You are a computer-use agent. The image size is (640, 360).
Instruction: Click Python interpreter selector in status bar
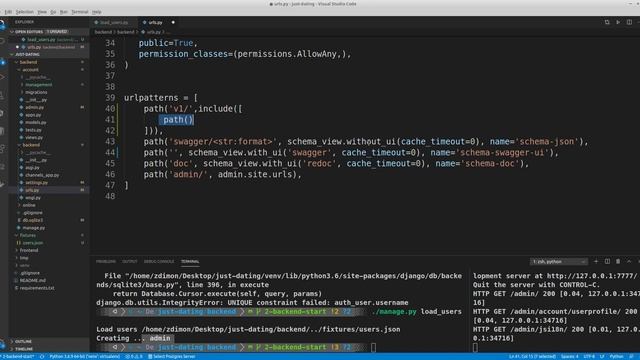coord(84,356)
